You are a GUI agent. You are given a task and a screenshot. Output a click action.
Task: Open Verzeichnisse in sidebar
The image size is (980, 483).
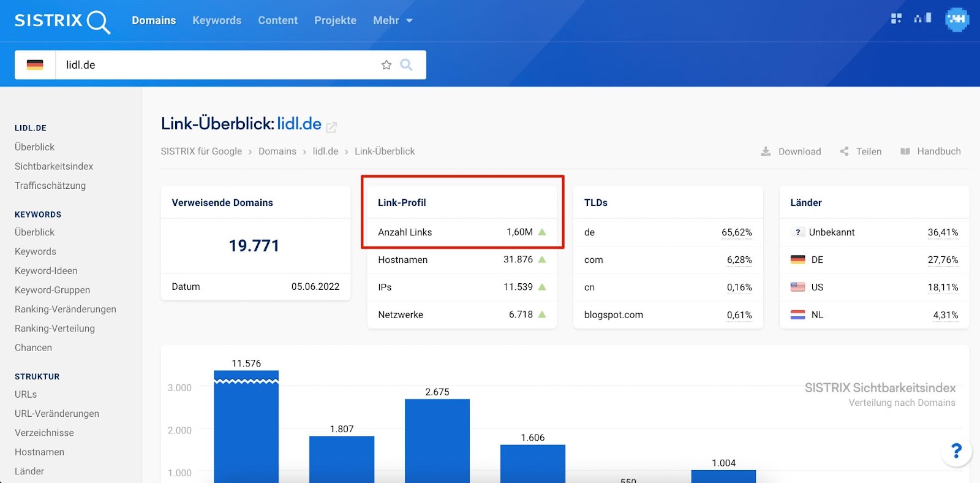tap(44, 433)
